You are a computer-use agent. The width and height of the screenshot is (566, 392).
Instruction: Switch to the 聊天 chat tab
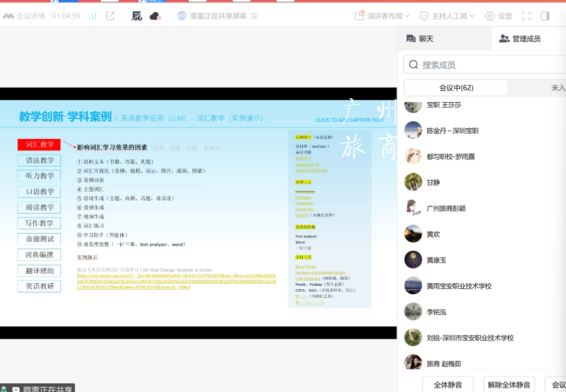tap(420, 39)
